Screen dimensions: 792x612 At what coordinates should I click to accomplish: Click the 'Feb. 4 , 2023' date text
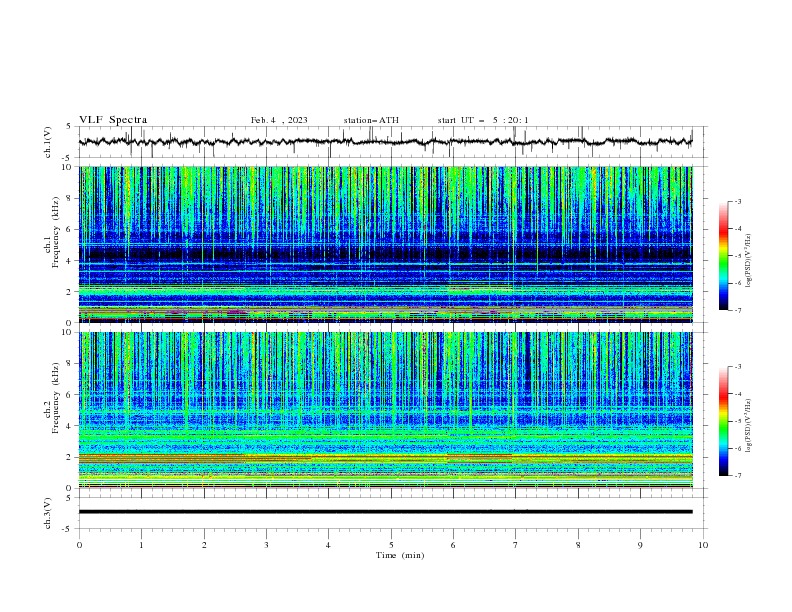click(x=279, y=120)
